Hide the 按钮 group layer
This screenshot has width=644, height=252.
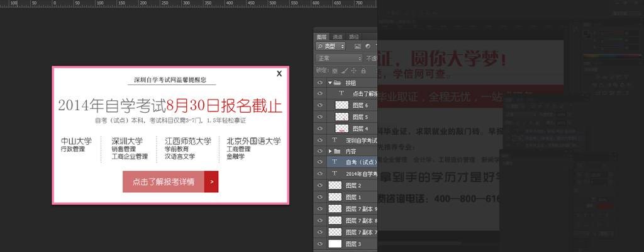point(319,83)
